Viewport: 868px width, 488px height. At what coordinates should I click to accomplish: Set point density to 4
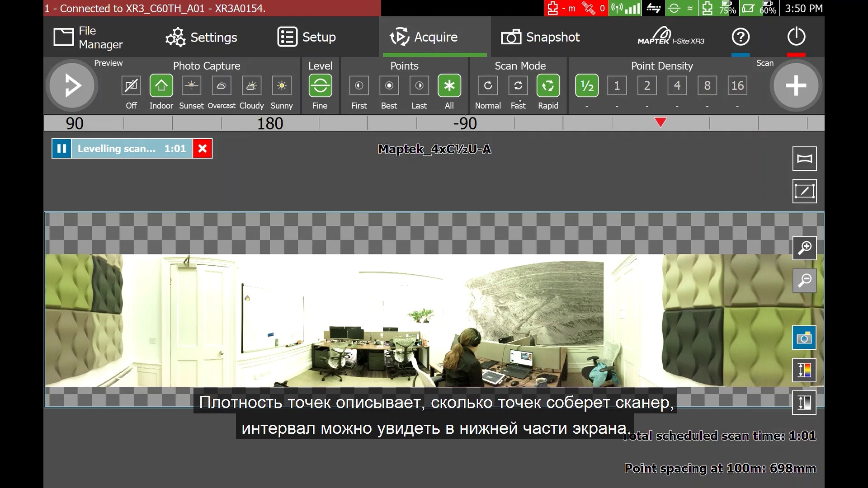[x=677, y=86]
